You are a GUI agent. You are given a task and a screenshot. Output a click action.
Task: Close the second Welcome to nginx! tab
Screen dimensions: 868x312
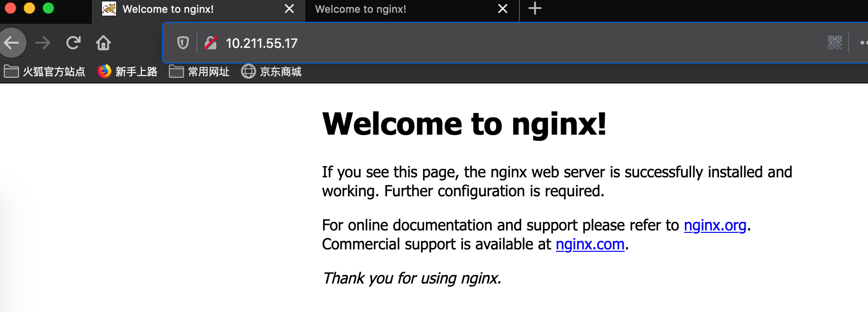click(503, 9)
